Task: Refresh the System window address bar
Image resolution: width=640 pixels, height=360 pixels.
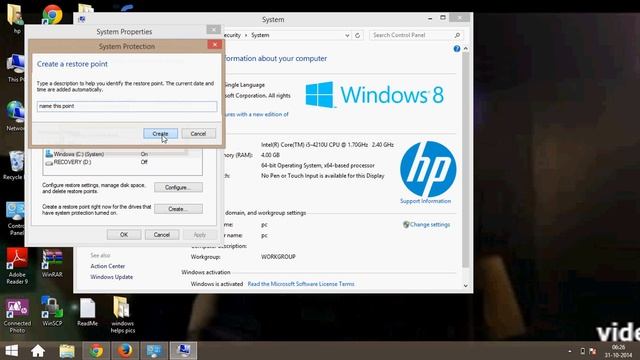Action: tap(357, 36)
